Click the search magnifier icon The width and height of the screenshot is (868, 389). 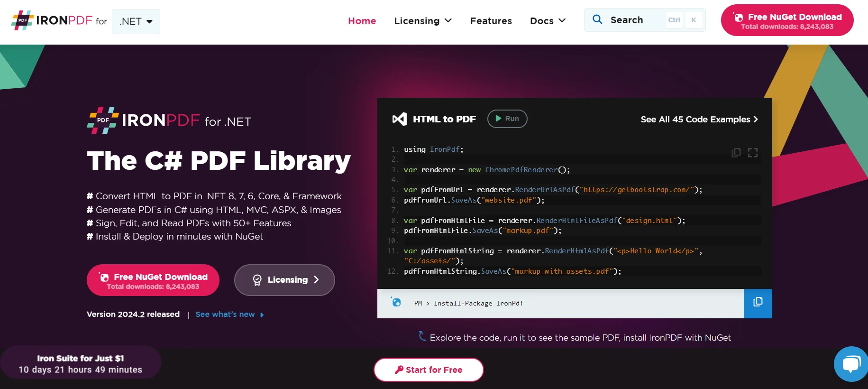tap(597, 19)
